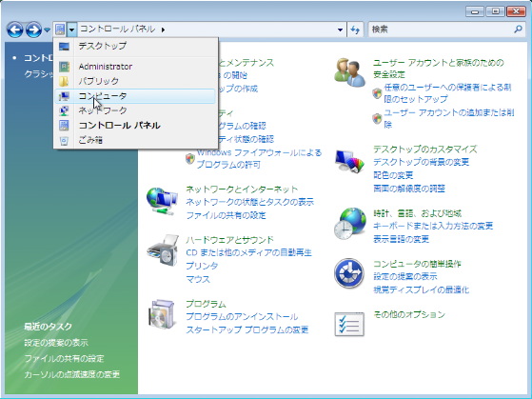Open キーボードまたは入力方法の変更 link

coord(433,226)
